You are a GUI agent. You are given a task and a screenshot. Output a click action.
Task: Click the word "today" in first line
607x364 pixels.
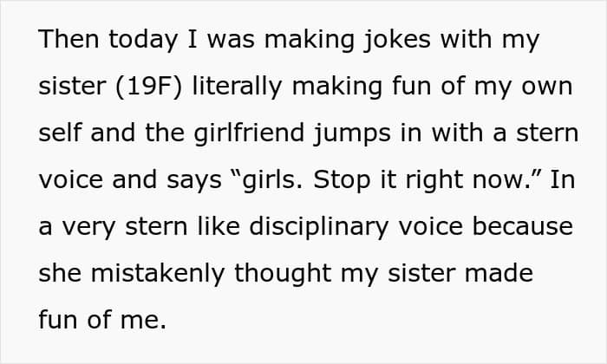(143, 41)
